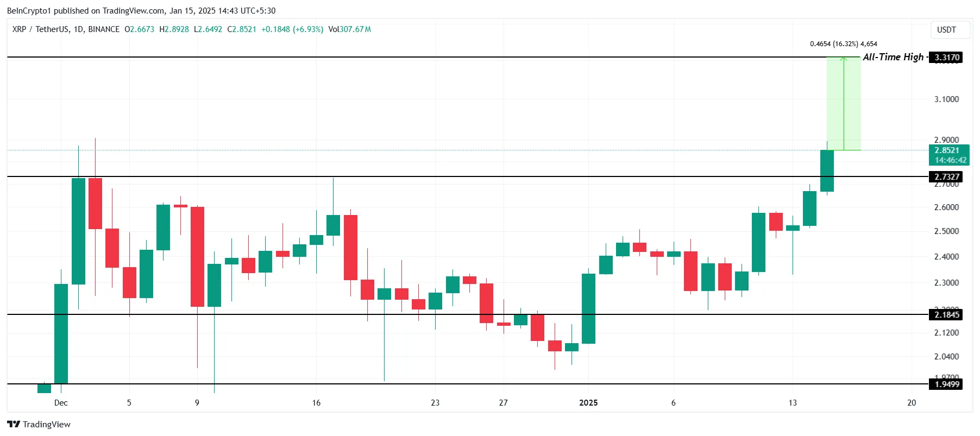The width and height of the screenshot is (980, 436).
Task: Click the 2.1845 support level tag
Action: [x=946, y=315]
